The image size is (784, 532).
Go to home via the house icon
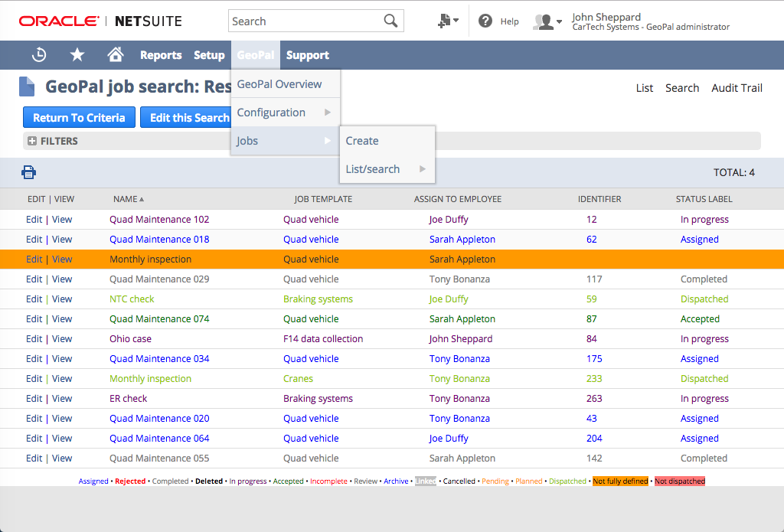(115, 54)
